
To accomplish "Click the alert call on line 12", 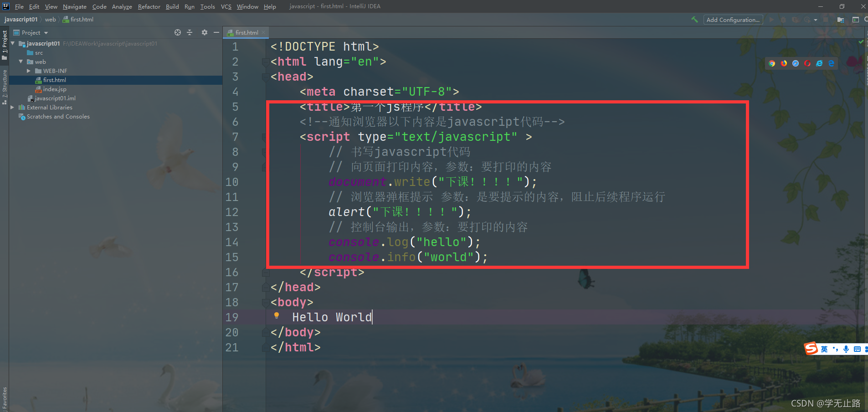I will coord(400,212).
